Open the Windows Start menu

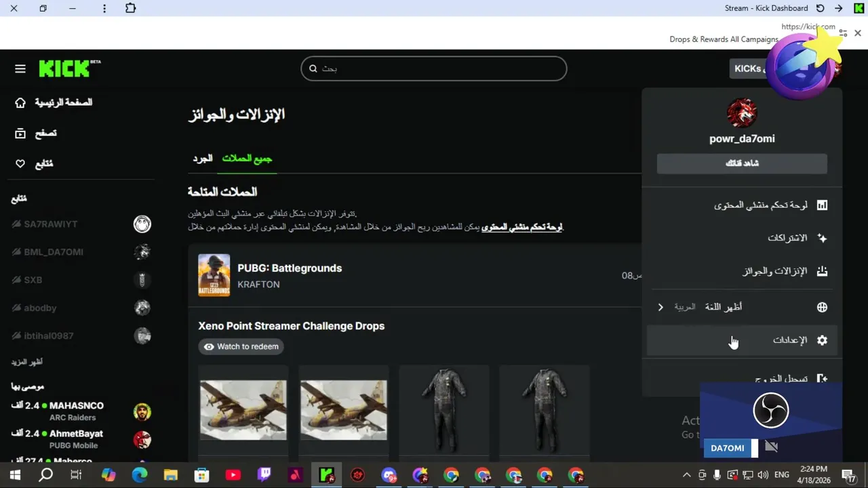coord(15,475)
